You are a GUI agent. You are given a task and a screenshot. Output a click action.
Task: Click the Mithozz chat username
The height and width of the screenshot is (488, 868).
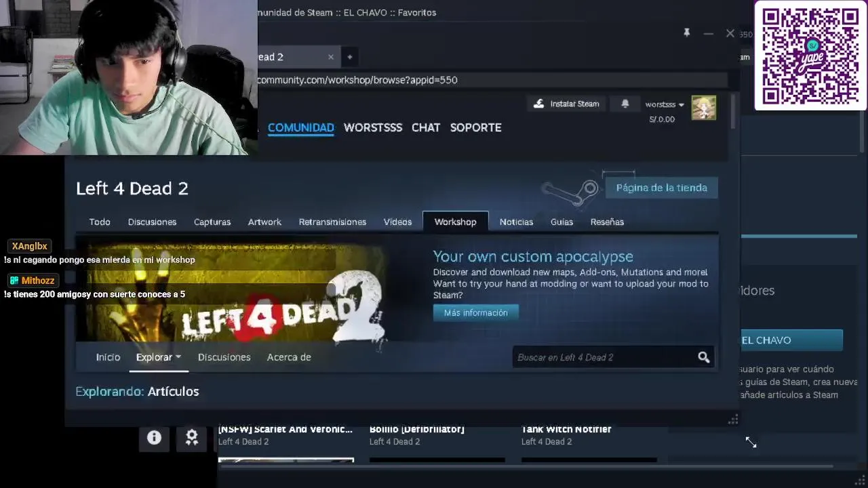point(37,281)
